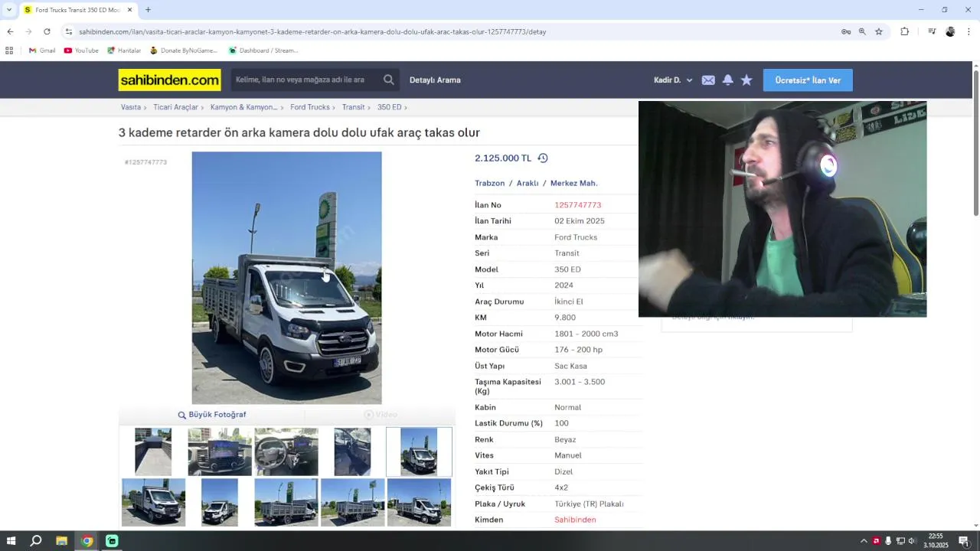Viewport: 980px width, 551px height.
Task: Expand the Kadir D. account dropdown
Action: pyautogui.click(x=673, y=80)
